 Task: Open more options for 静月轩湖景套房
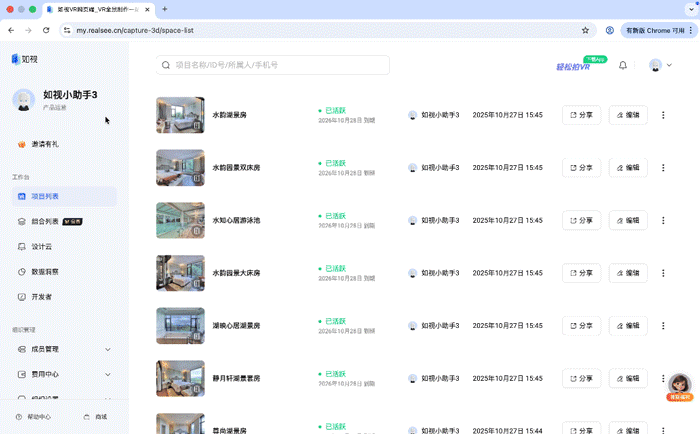pos(663,378)
